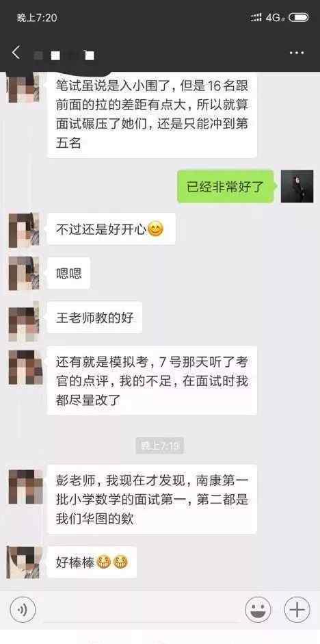Open the emoji sticker picker

258,610
